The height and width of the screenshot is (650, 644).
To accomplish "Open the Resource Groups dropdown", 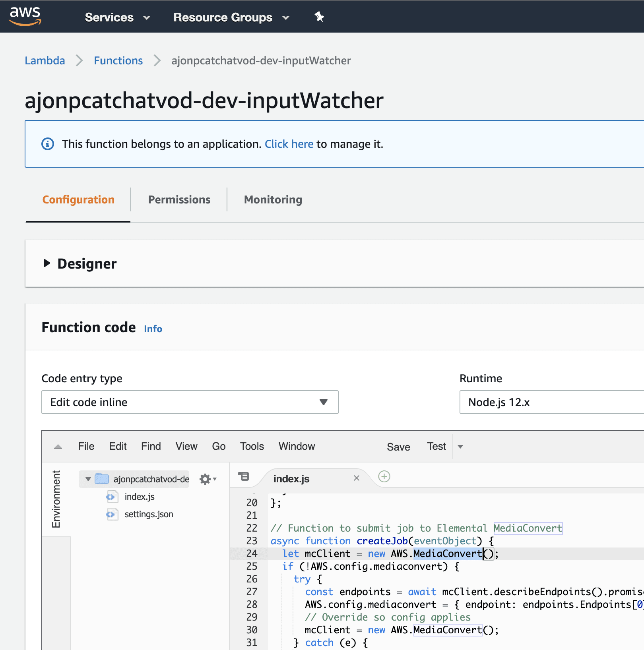I will (x=231, y=17).
